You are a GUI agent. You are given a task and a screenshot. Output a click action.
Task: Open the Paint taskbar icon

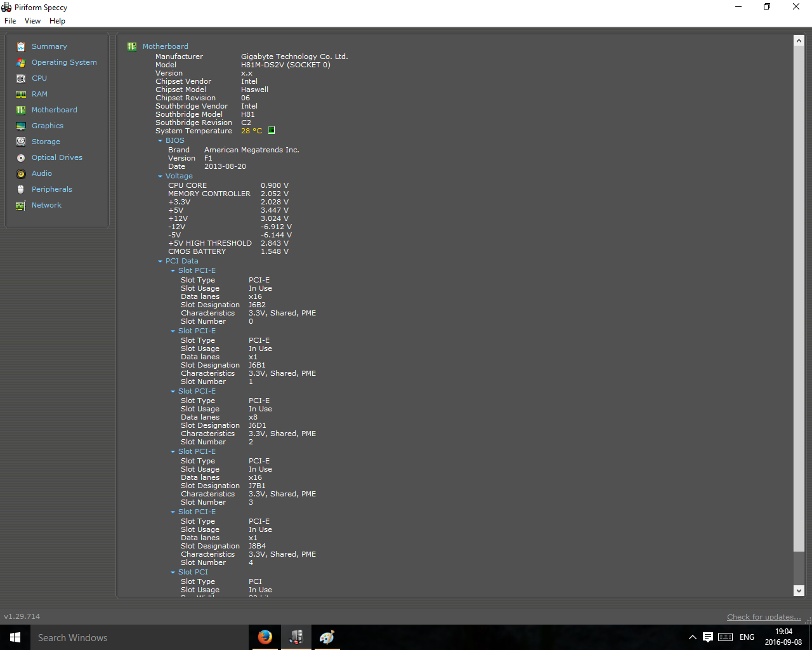click(326, 637)
